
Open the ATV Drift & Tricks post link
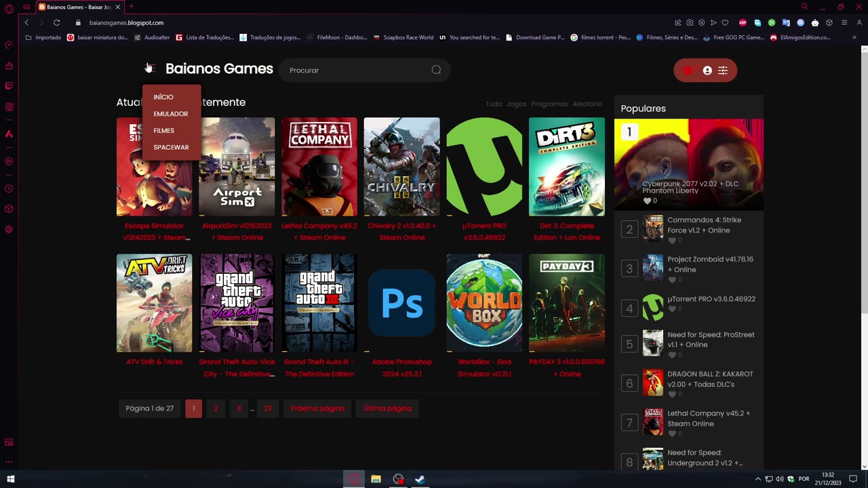coord(154,362)
